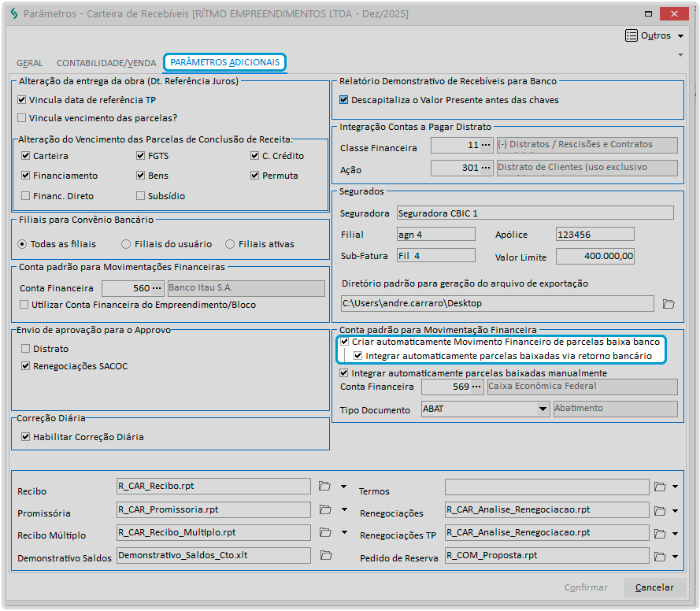Browse folder for Pedido de Reserva report
Viewport: 700px width, 611px height.
point(661,555)
